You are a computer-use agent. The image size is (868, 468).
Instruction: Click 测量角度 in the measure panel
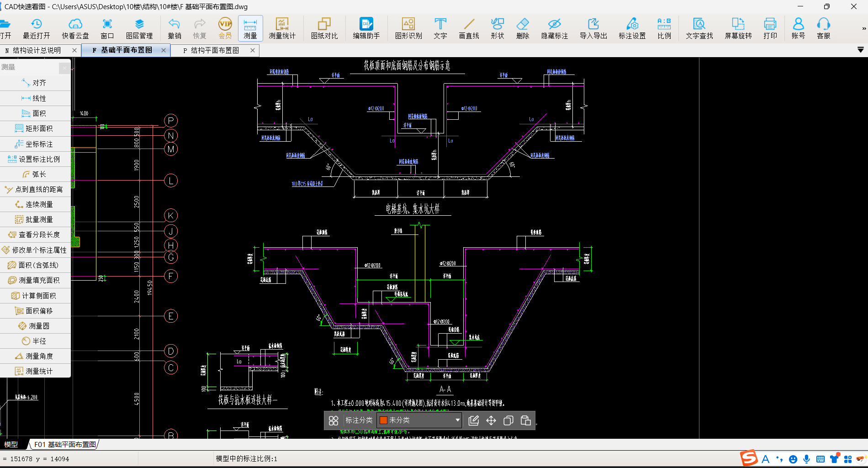click(36, 356)
